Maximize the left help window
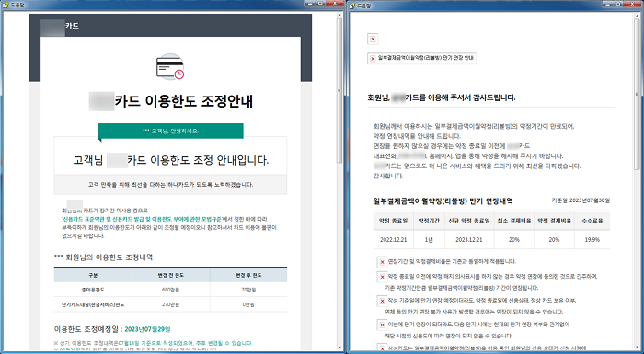The width and height of the screenshot is (644, 354). [x=320, y=4]
